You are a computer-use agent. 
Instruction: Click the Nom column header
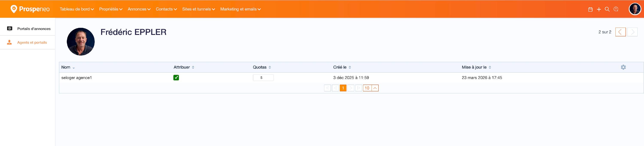tap(66, 67)
